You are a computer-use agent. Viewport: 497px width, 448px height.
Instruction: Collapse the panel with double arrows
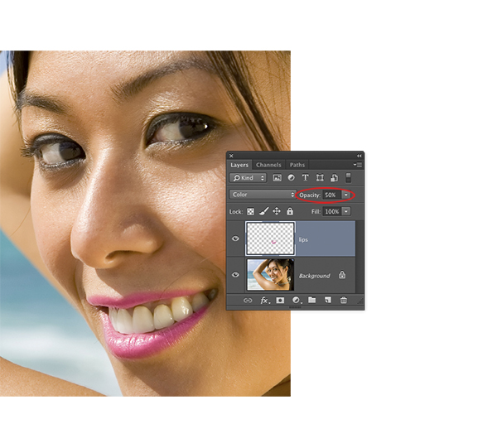(x=359, y=156)
